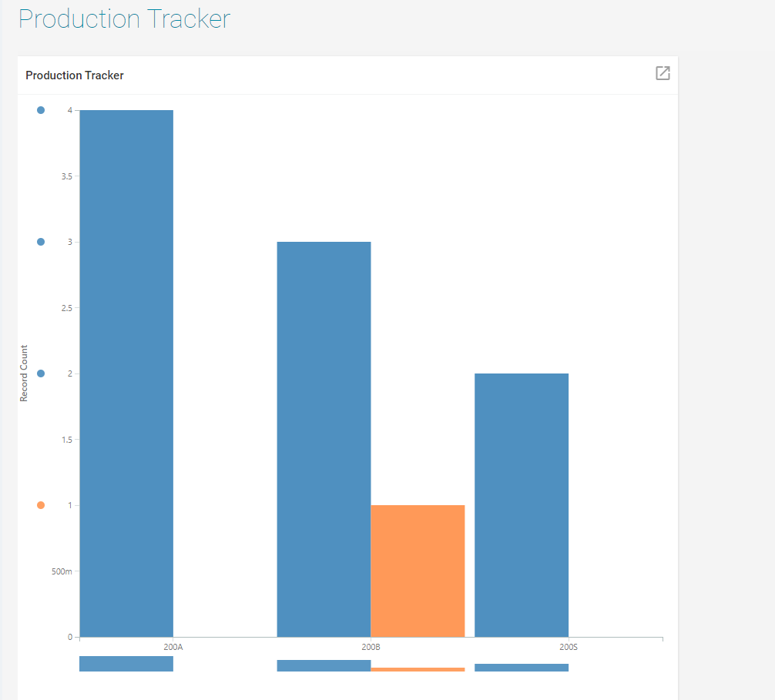775x700 pixels.
Task: Toggle highlighting on the 200B orange bar
Action: (418, 570)
